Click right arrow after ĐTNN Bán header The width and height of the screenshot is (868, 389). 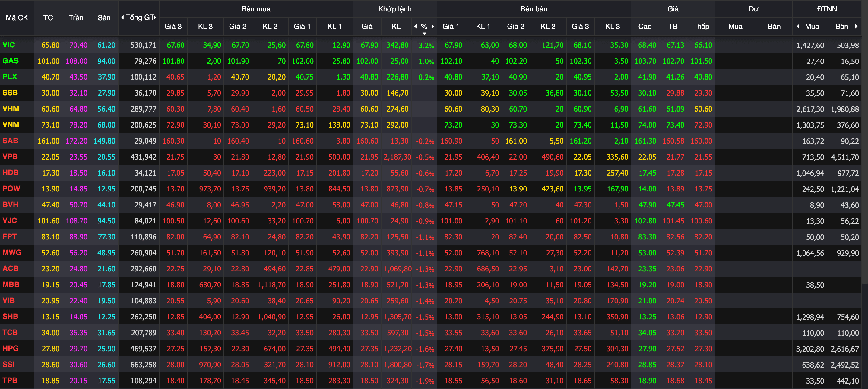click(856, 26)
